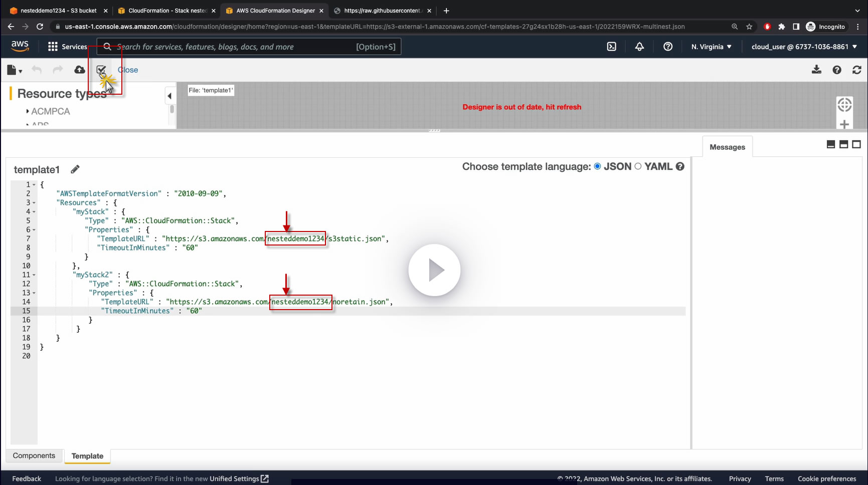Zoom in with the canvas plus icon

pos(844,124)
